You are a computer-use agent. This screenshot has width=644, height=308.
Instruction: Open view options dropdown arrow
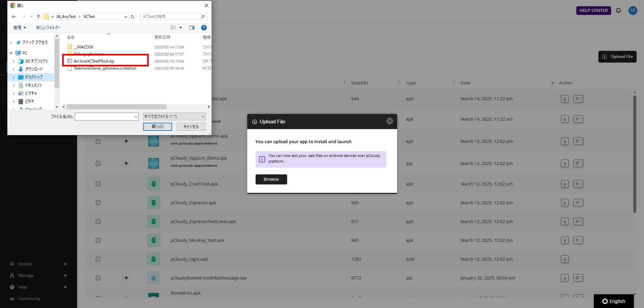click(x=181, y=28)
